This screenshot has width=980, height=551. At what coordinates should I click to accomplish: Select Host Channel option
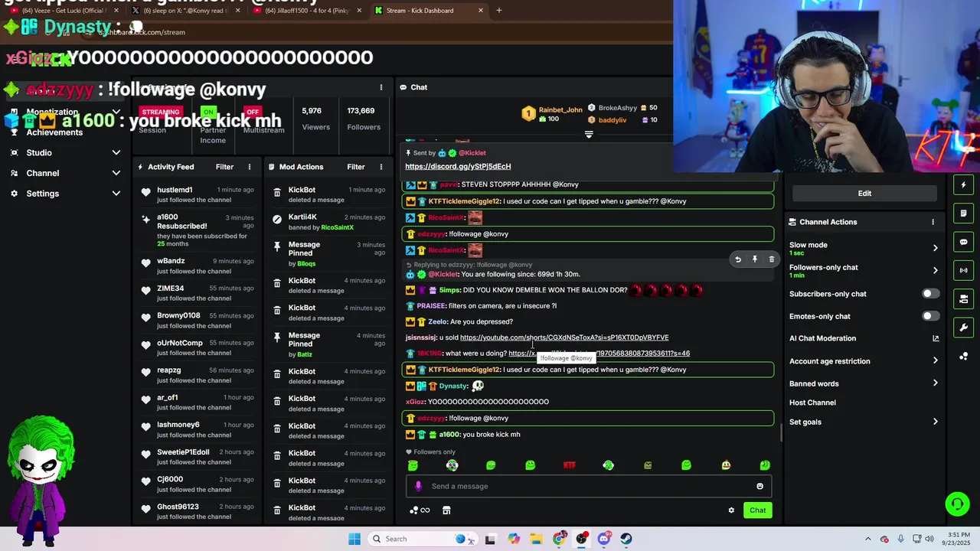812,403
